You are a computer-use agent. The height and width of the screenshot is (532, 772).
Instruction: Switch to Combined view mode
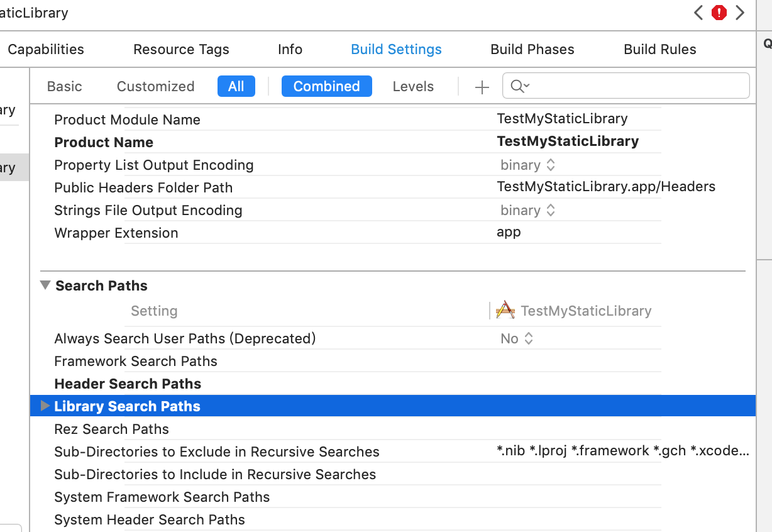[x=326, y=86]
